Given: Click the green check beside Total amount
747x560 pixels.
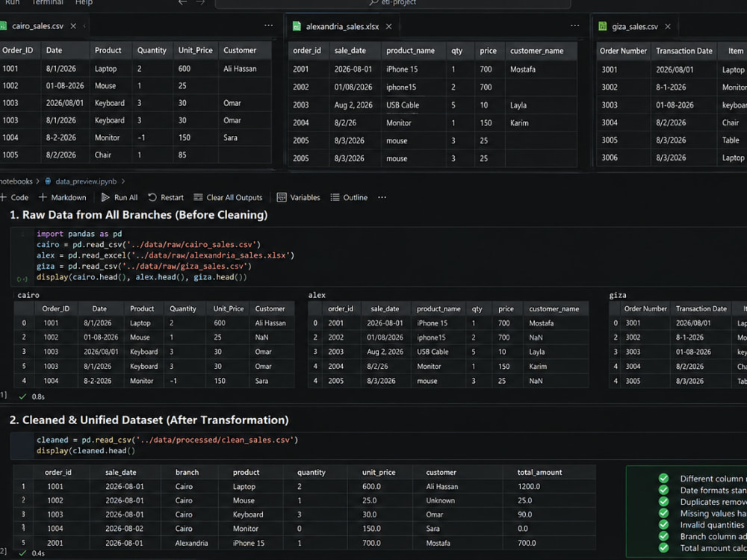Looking at the screenshot, I should point(663,547).
